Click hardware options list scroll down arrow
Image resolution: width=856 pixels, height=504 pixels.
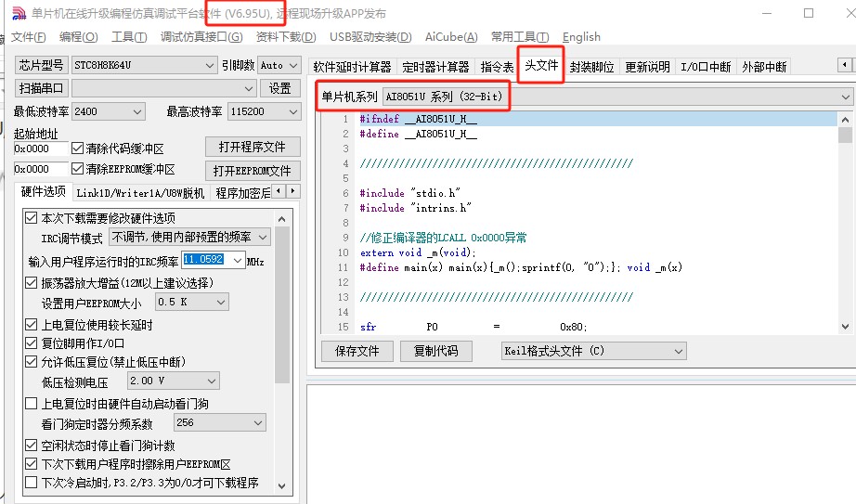click(281, 485)
